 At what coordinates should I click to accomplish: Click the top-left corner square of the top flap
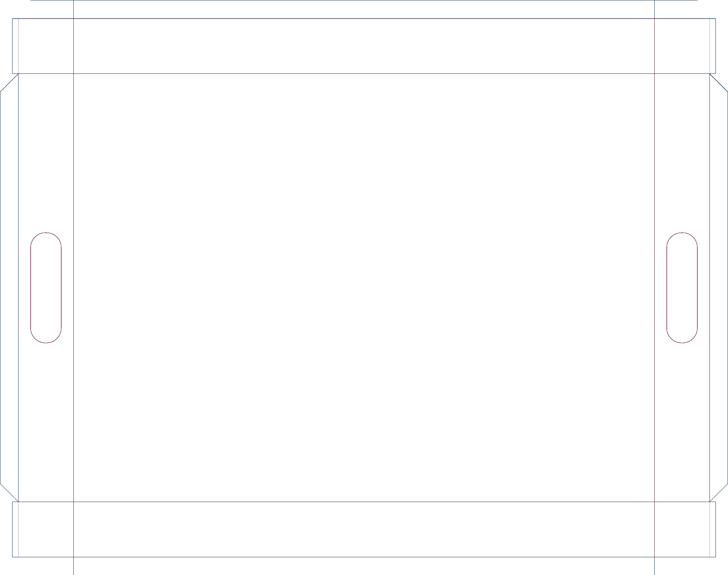click(46, 46)
